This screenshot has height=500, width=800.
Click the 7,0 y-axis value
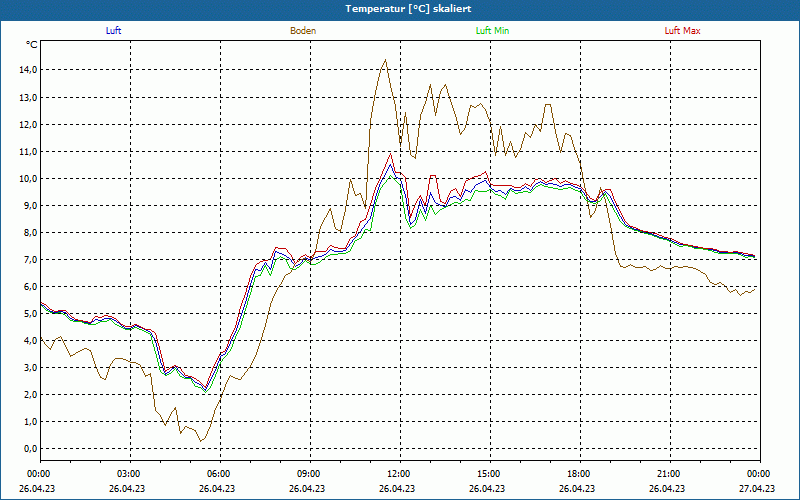pos(31,260)
